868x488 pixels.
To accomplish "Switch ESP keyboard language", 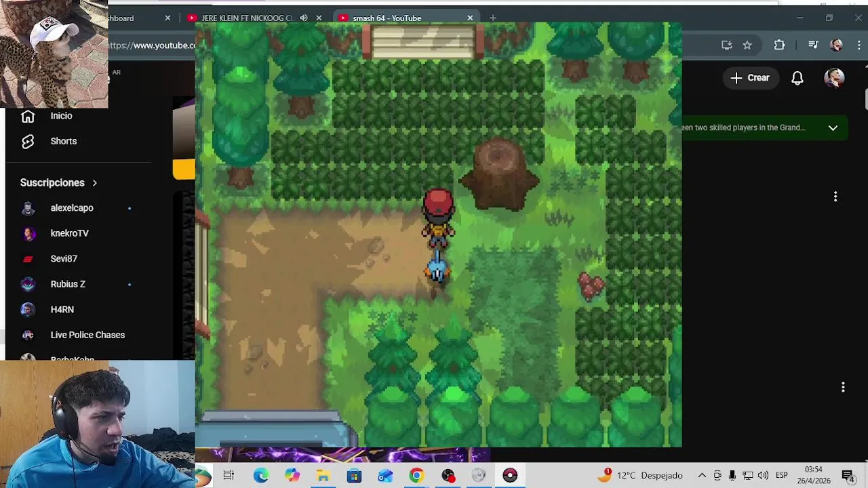I will [781, 476].
